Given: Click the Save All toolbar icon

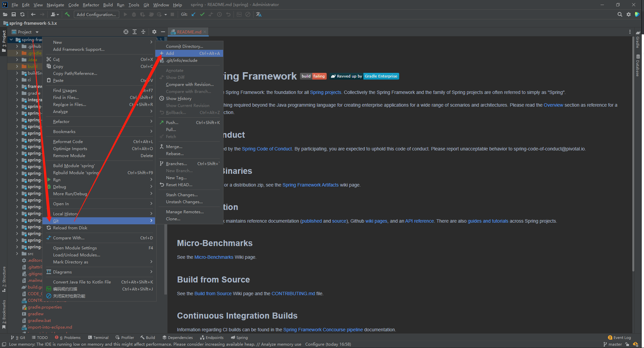Looking at the screenshot, I should pos(14,14).
